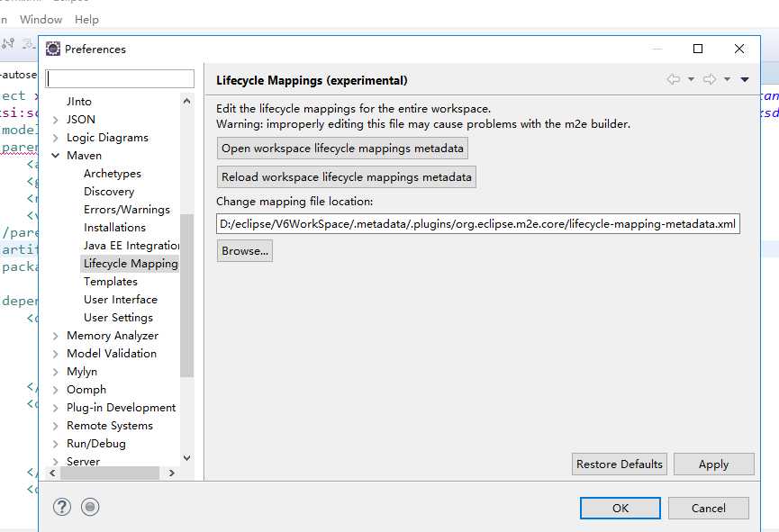779x532 pixels.
Task: Expand the Oomph tree node
Action: point(55,390)
